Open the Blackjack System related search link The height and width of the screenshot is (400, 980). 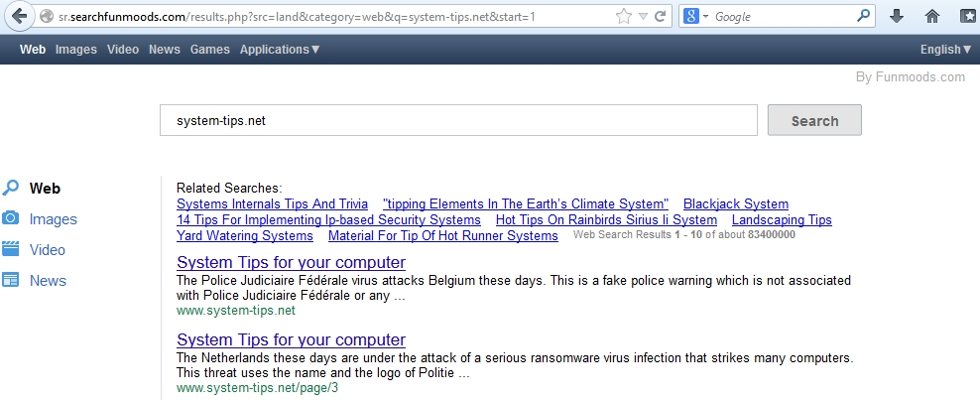click(x=735, y=203)
